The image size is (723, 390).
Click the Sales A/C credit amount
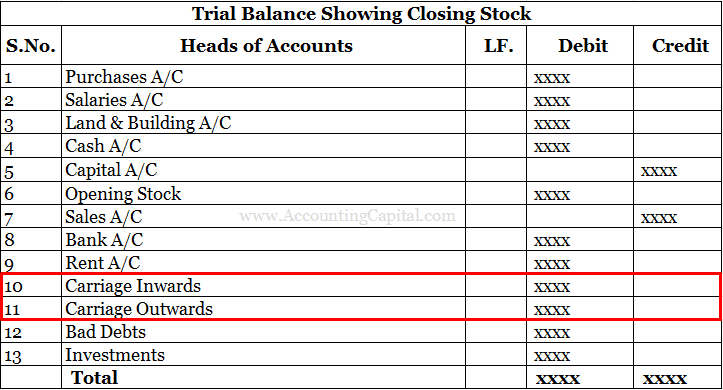tap(658, 218)
